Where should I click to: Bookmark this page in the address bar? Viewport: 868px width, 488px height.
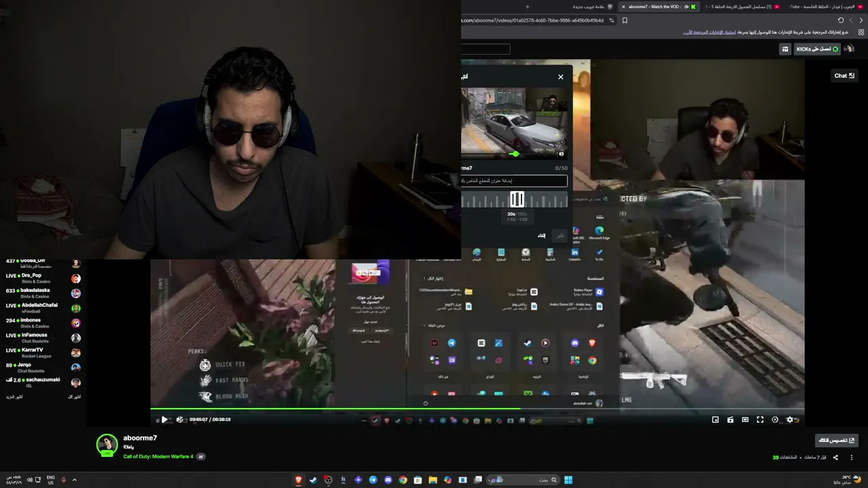pos(625,20)
